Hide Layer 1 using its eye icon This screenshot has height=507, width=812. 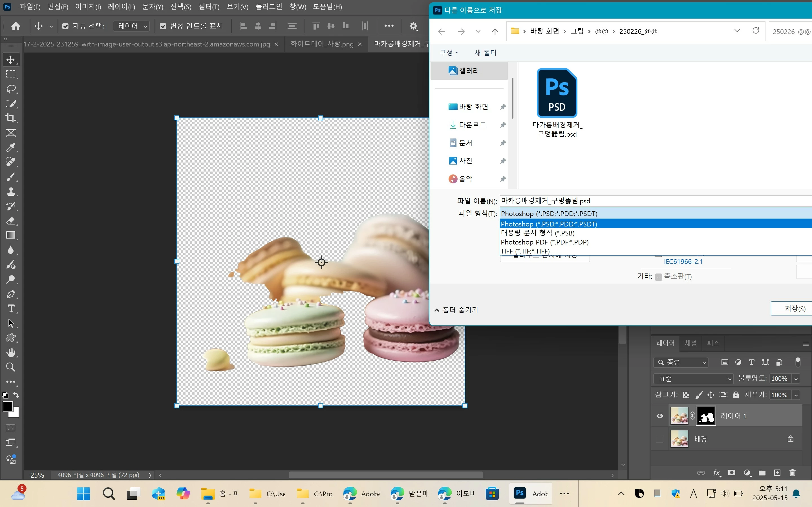(660, 416)
